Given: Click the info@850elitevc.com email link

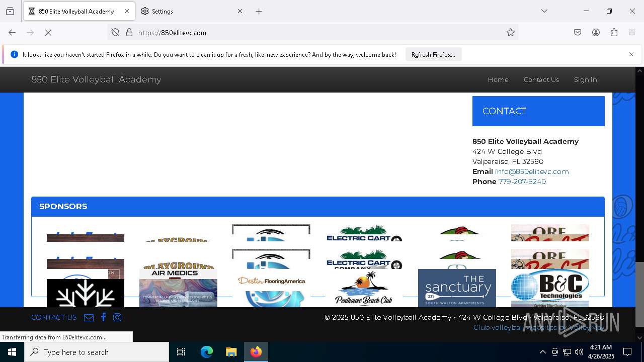Looking at the screenshot, I should point(532,171).
